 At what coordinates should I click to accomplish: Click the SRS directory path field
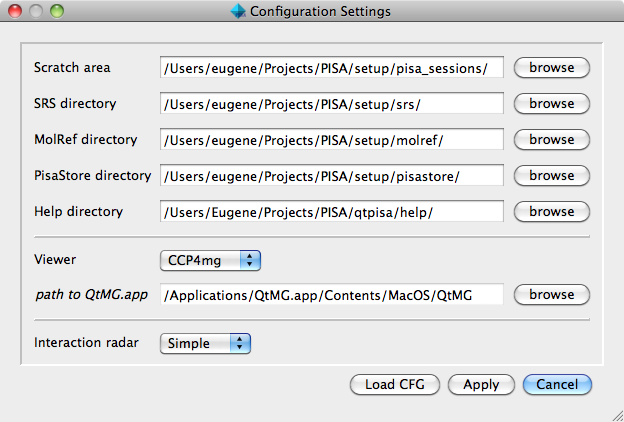click(x=331, y=104)
